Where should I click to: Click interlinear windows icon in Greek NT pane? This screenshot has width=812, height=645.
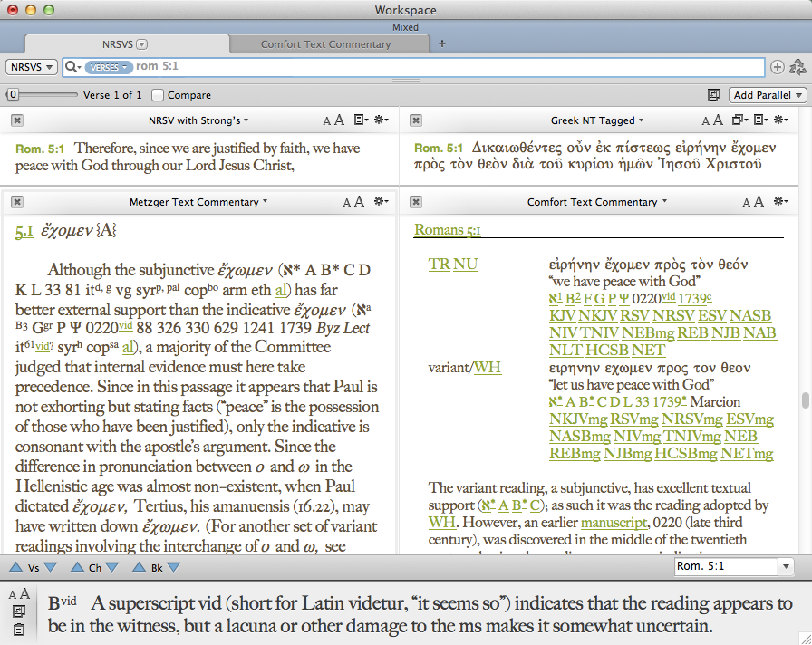coord(739,120)
